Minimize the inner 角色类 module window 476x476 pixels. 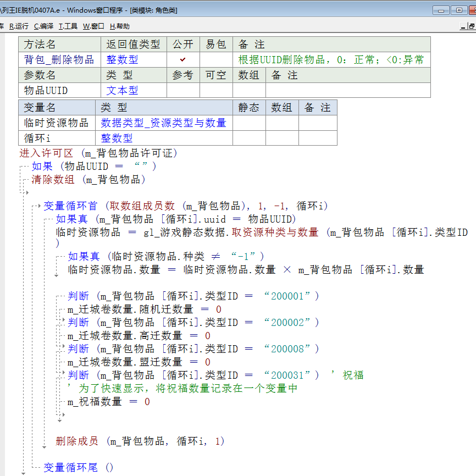(x=463, y=26)
